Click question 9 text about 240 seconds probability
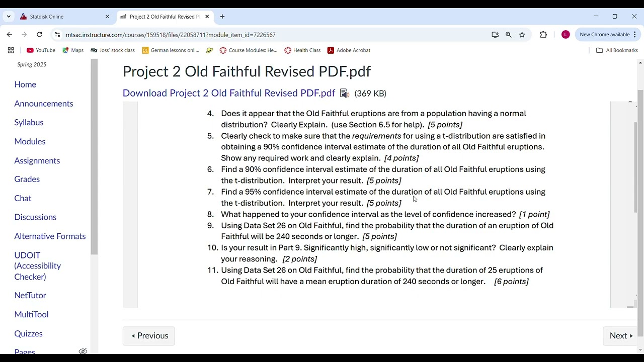This screenshot has height=362, width=644. pyautogui.click(x=387, y=231)
